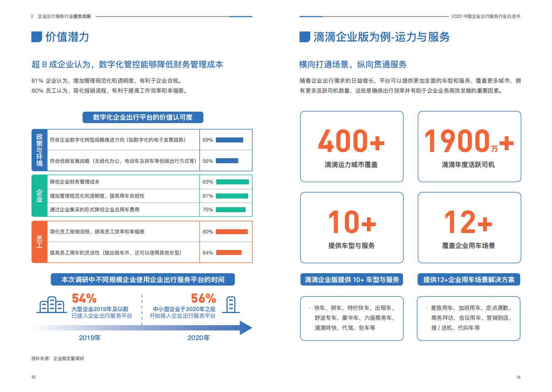Click the 83% green bar
The height and width of the screenshot is (392, 552).
(232, 182)
